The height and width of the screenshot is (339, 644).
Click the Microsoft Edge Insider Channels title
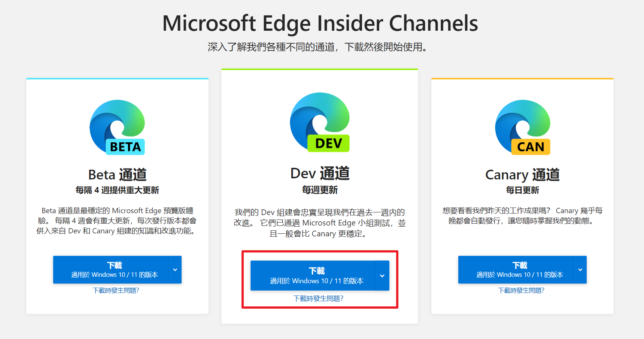(x=320, y=23)
